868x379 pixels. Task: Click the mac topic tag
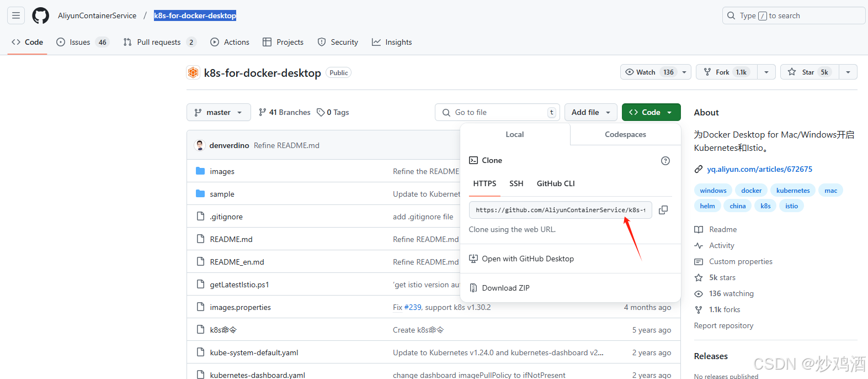pos(830,191)
